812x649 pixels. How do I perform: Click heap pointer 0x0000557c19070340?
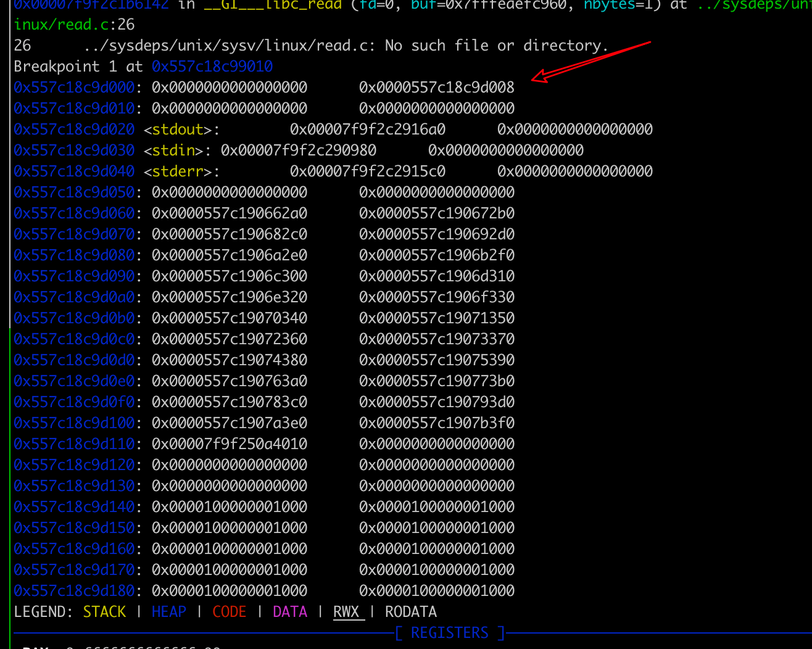coord(230,318)
